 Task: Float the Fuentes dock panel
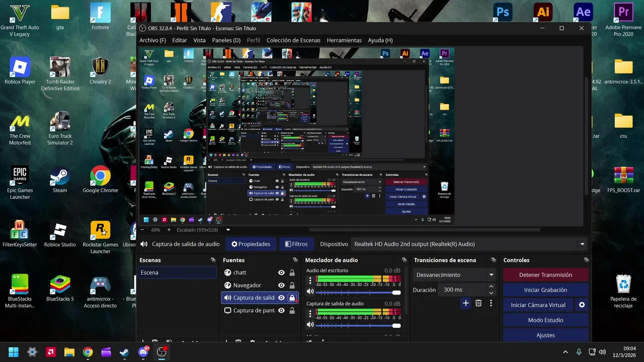295,260
